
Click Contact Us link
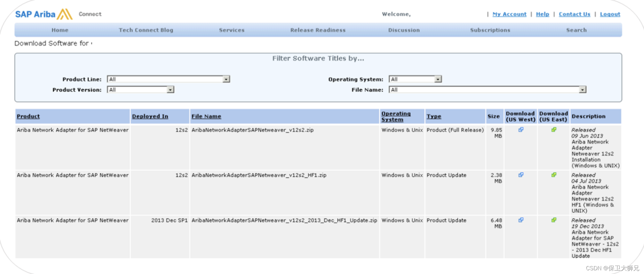(x=575, y=14)
